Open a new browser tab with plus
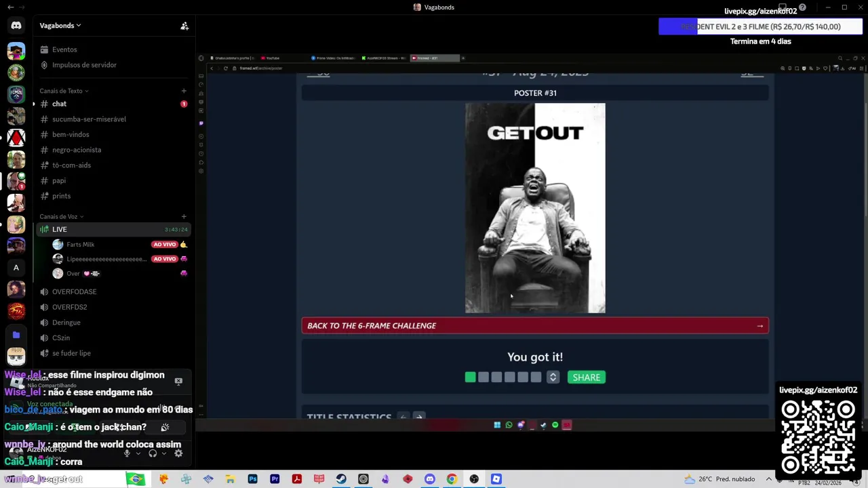 [463, 58]
